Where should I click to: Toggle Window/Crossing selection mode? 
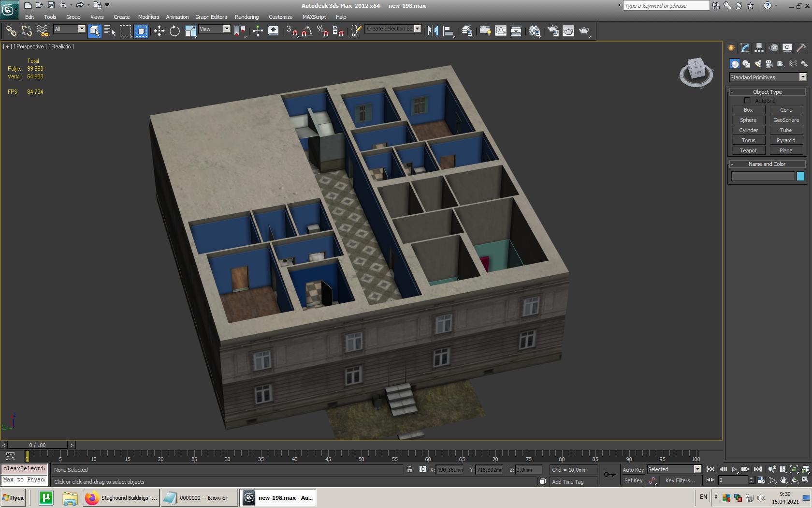click(x=141, y=31)
